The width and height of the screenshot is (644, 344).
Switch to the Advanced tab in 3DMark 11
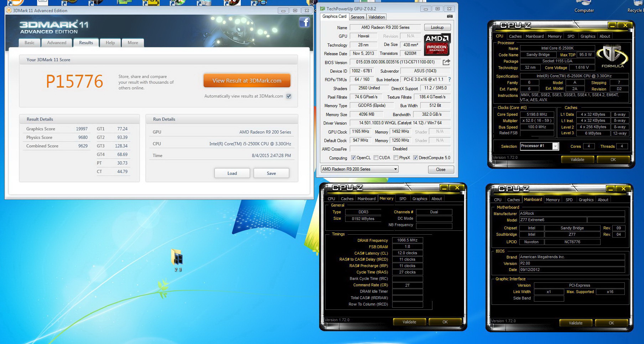click(57, 43)
